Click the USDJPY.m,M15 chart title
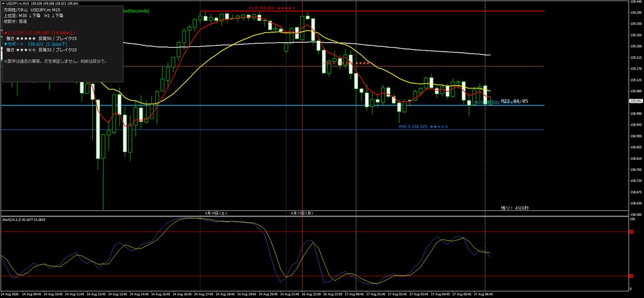The image size is (644, 298). tap(18, 3)
